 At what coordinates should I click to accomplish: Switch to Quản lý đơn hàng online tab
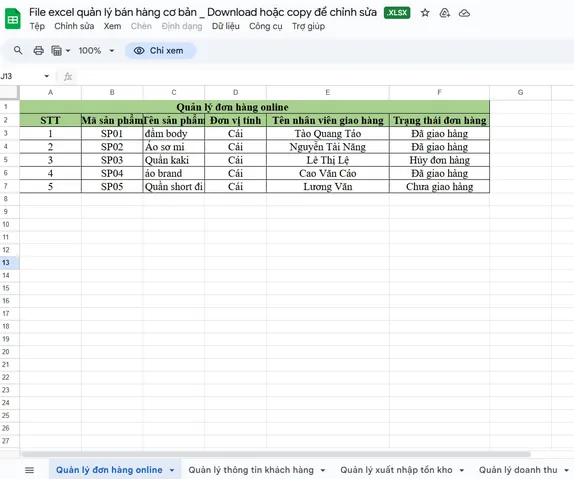[x=109, y=470]
